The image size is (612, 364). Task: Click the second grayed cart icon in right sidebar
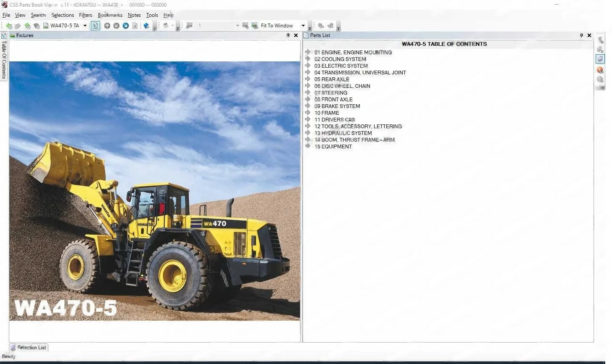coord(600,50)
